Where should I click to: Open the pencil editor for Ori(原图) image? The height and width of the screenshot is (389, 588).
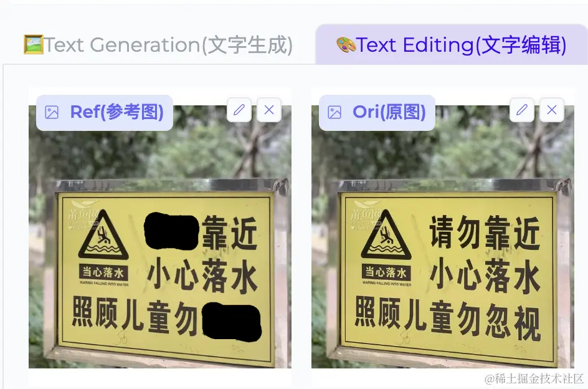(x=522, y=110)
